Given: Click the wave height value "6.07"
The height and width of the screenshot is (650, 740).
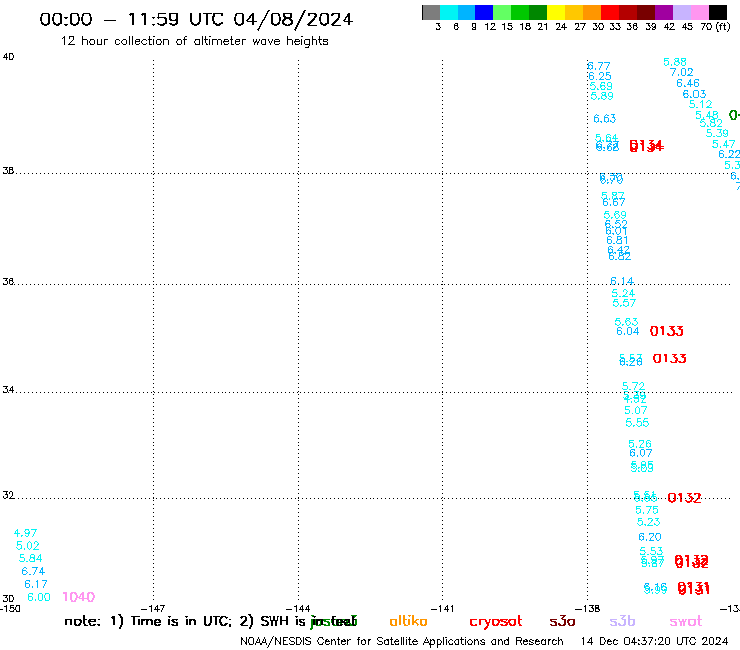Looking at the screenshot, I should 641,454.
